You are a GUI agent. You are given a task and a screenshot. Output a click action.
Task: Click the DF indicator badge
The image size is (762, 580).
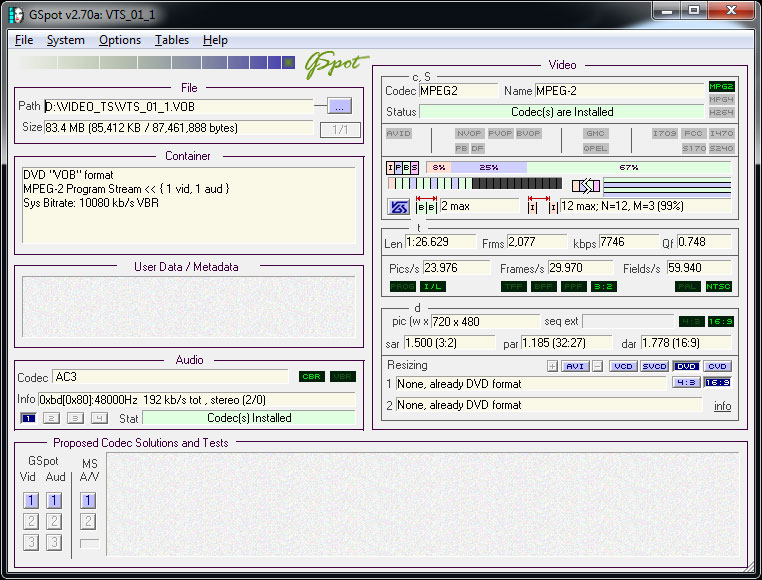[477, 148]
